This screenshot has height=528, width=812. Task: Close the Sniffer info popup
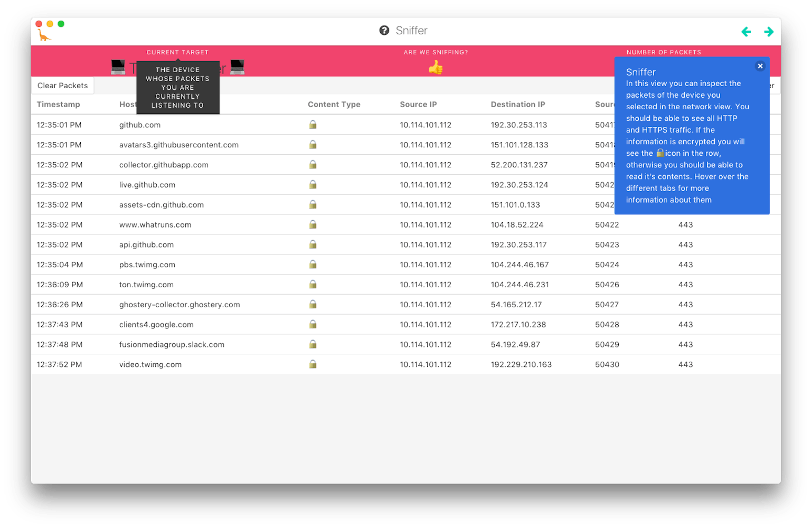coord(760,66)
